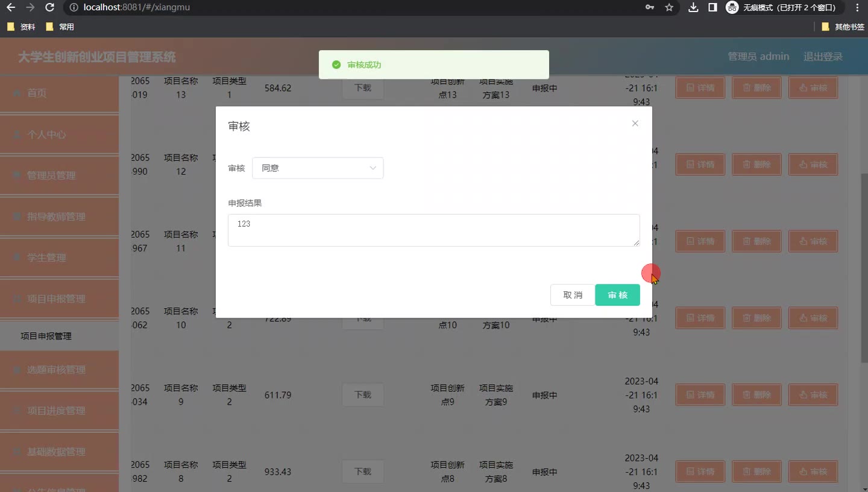Image resolution: width=868 pixels, height=492 pixels.
Task: Click 详情 for 项目名称11 row
Action: pyautogui.click(x=700, y=241)
